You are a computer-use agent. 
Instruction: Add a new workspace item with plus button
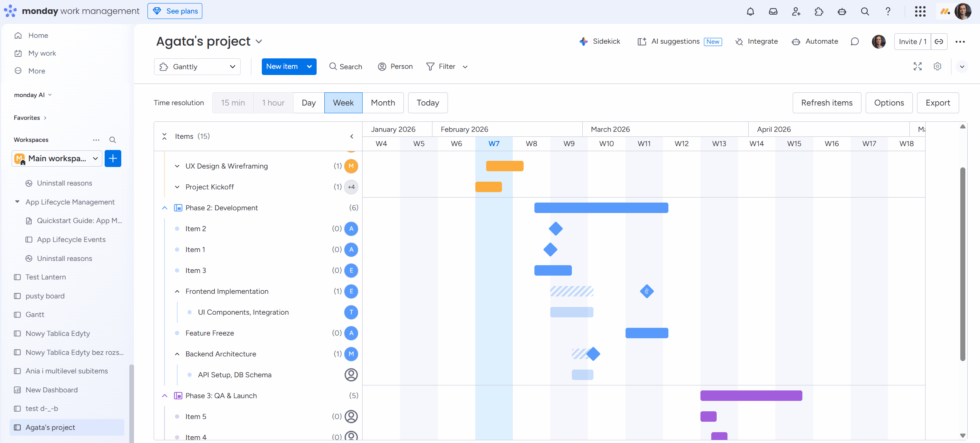113,158
